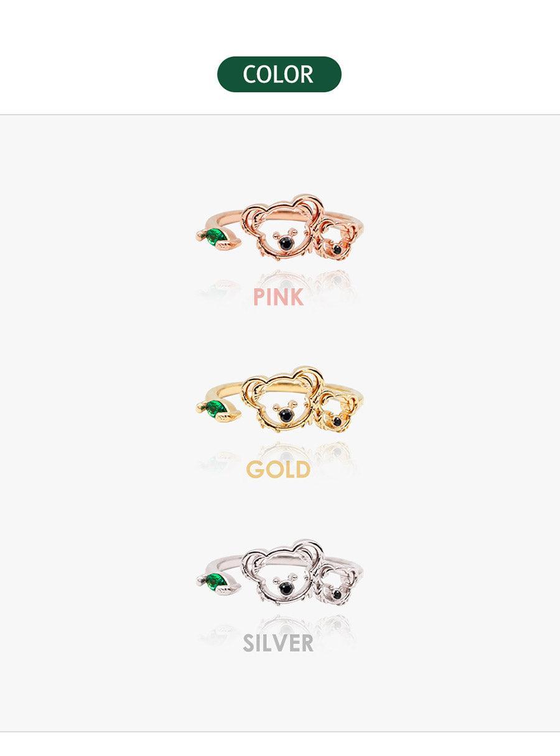Click black nose stone of gold large koala
This screenshot has width=560, height=756.
[286, 415]
